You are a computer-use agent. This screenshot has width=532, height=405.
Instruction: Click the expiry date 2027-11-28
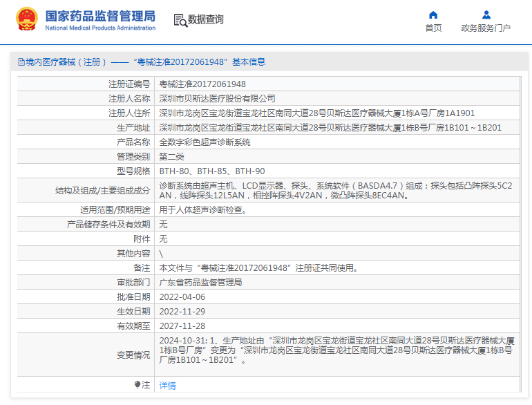coord(182,326)
